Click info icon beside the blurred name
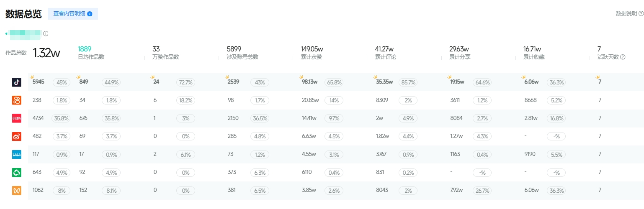The width and height of the screenshot is (644, 209). coord(46,33)
